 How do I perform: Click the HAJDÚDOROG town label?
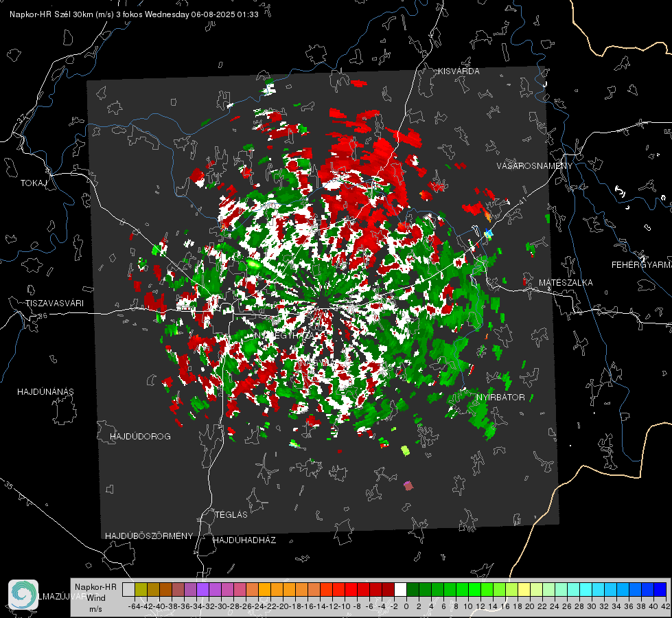point(140,437)
